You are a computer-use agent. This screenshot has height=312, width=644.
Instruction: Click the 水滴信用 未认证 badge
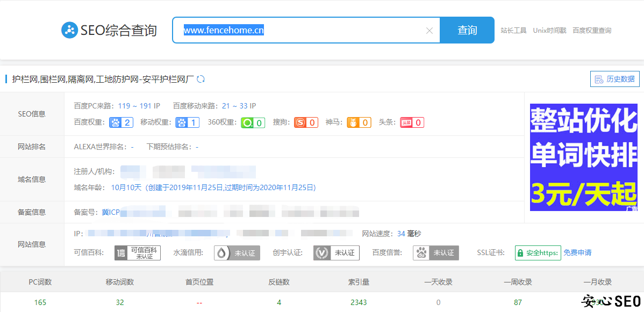coord(237,253)
